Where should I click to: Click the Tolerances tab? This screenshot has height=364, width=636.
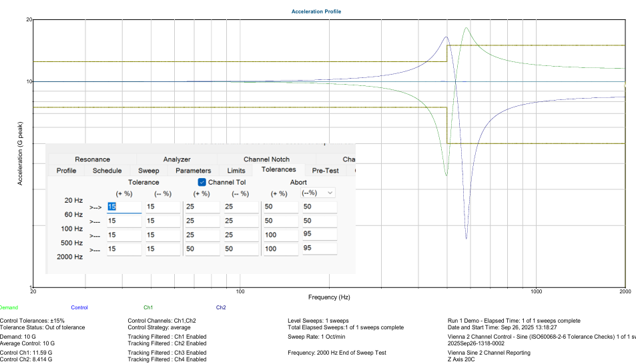click(x=279, y=169)
